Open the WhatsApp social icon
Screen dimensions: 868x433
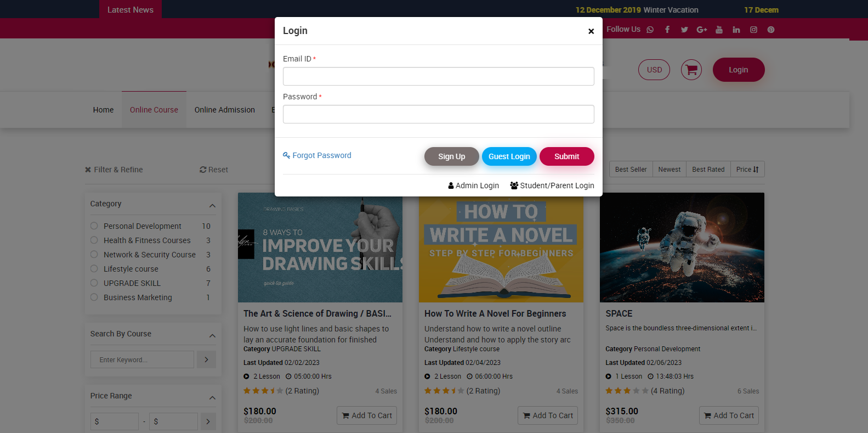[650, 30]
